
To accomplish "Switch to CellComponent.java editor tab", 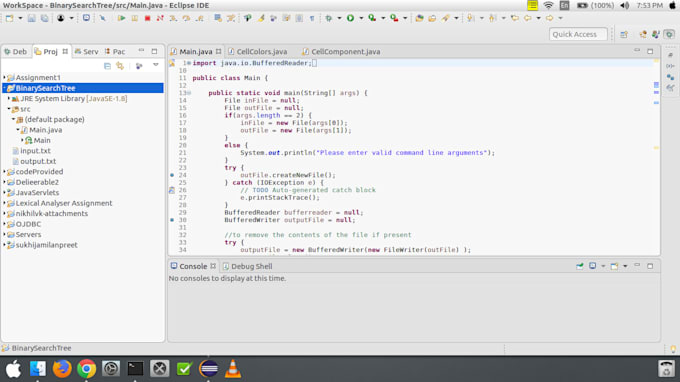I will [x=342, y=52].
